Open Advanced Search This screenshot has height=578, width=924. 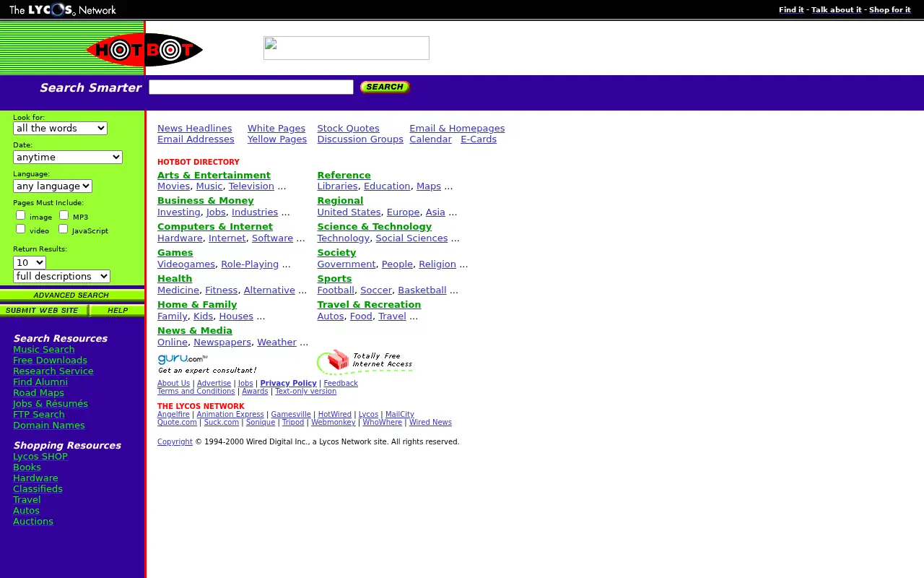pyautogui.click(x=72, y=295)
